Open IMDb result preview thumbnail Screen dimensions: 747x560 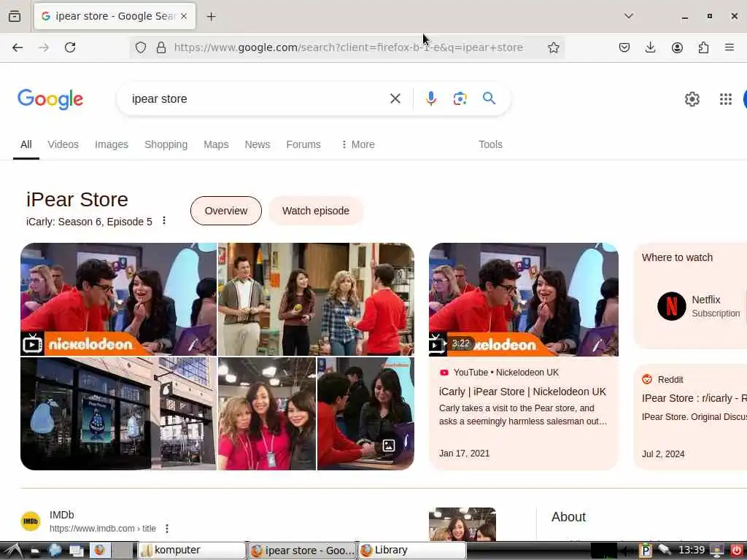coord(462,524)
